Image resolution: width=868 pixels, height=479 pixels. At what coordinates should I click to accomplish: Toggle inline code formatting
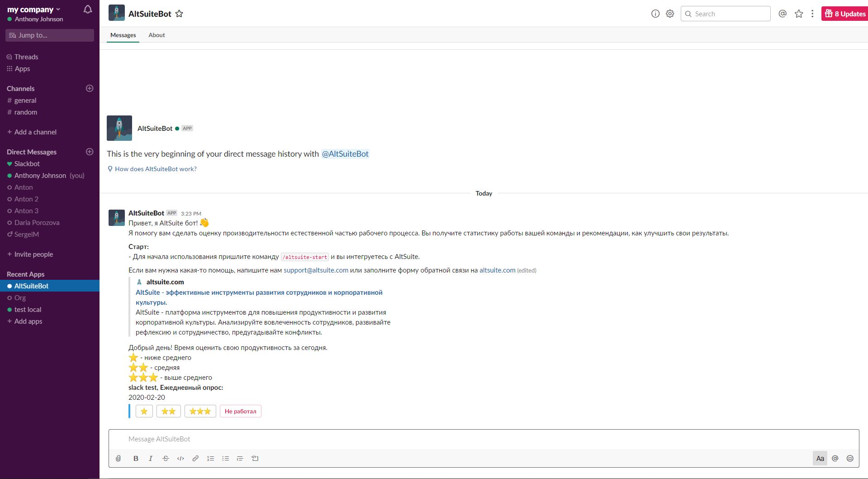(180, 458)
